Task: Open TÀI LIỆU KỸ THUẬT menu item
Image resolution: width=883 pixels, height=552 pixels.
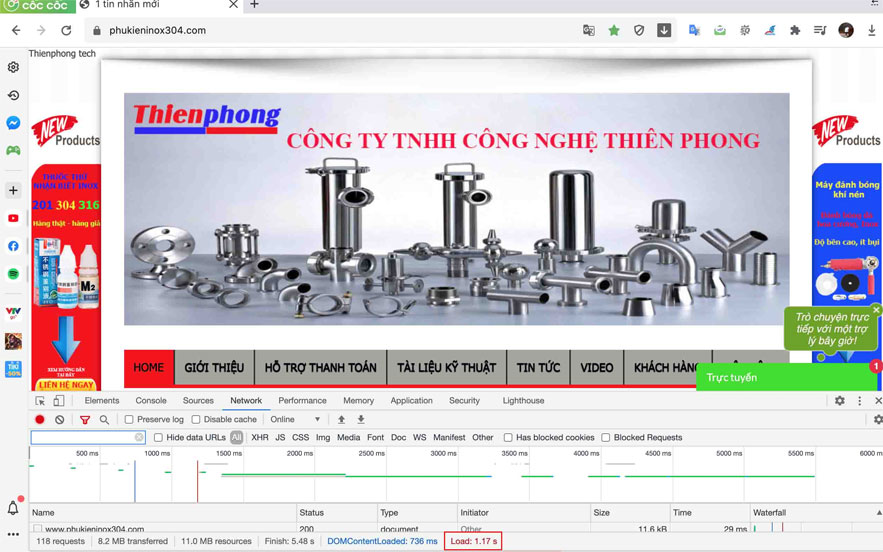Action: coord(447,367)
